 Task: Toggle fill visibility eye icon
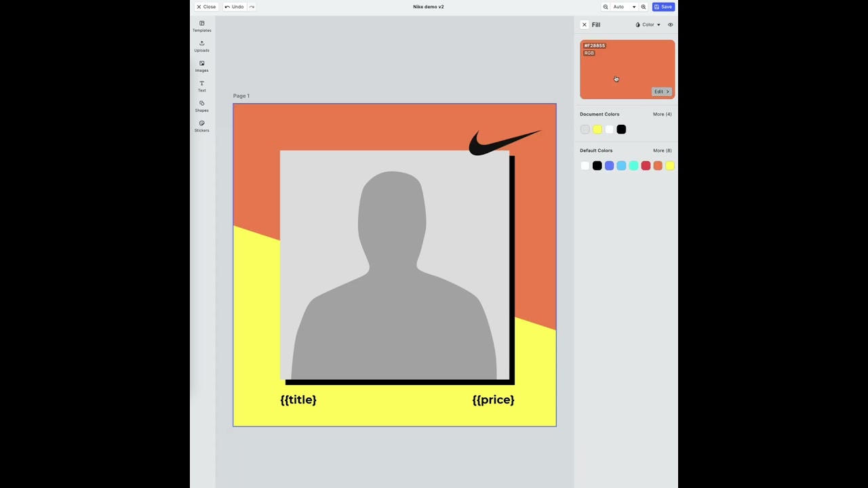pyautogui.click(x=670, y=24)
